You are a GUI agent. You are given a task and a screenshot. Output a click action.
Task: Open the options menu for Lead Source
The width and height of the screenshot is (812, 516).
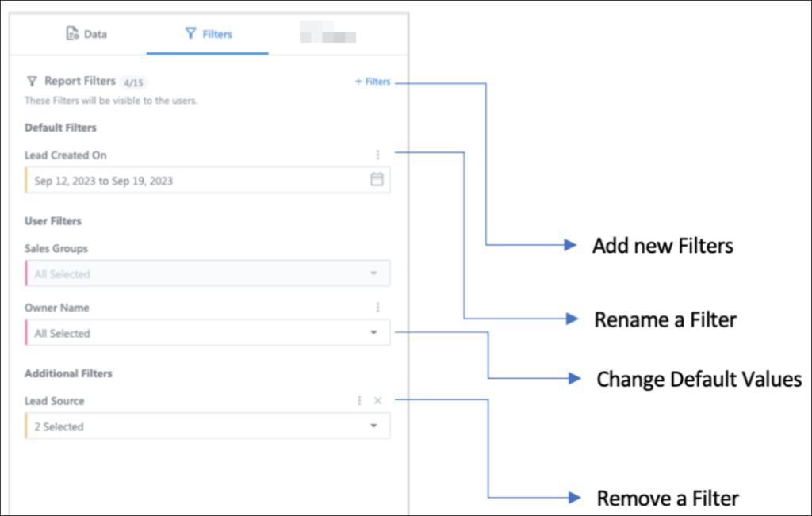359,400
